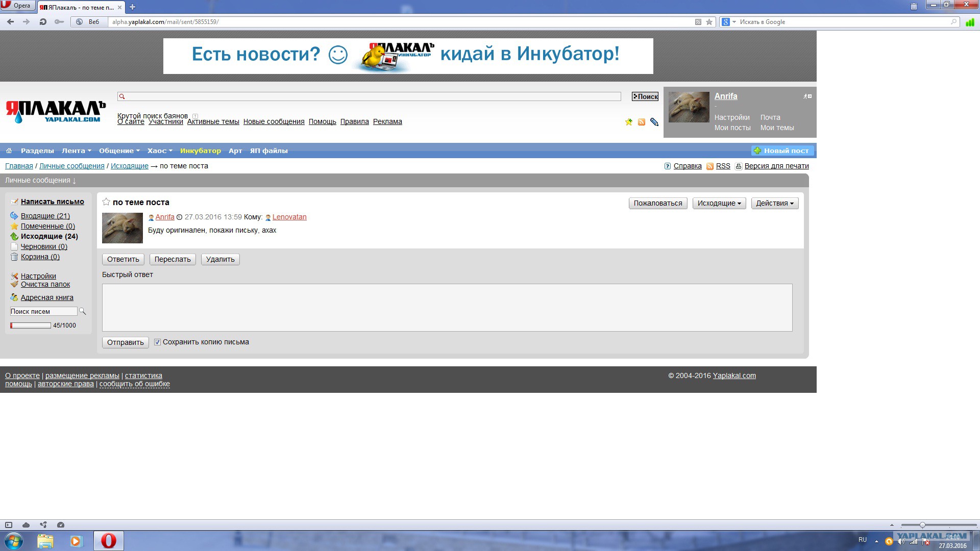Image resolution: width=980 pixels, height=551 pixels.
Task: Click the orange RSS icon near site search
Action: tap(642, 122)
